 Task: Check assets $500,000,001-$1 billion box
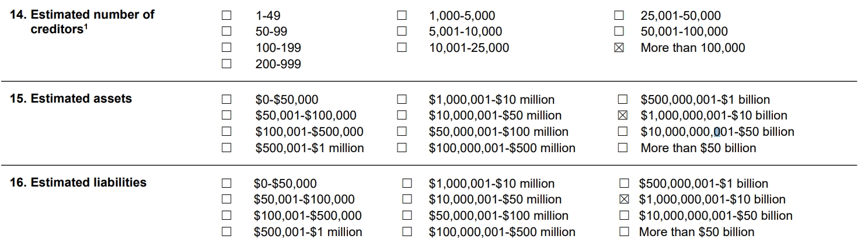(x=623, y=100)
